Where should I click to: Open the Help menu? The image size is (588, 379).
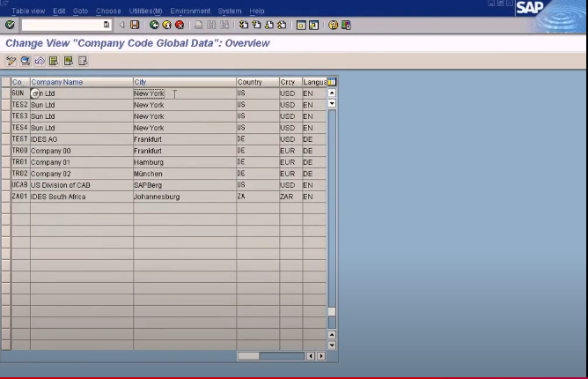point(257,11)
